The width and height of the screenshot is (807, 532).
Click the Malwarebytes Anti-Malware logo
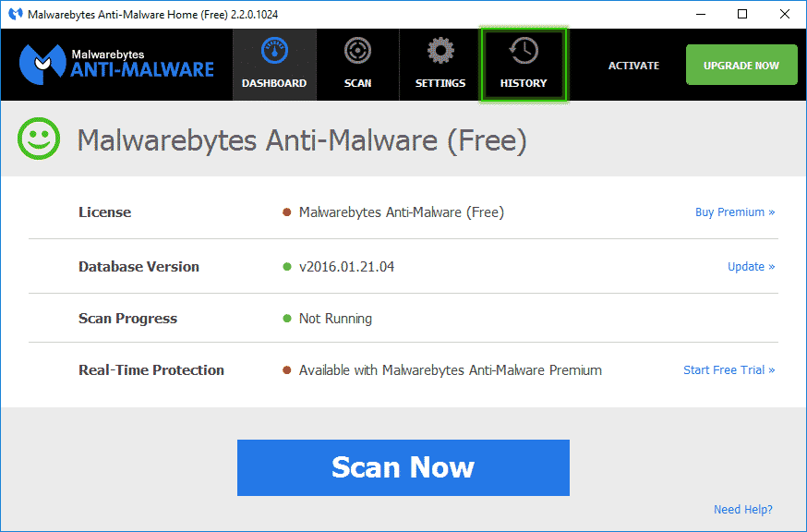[x=116, y=65]
